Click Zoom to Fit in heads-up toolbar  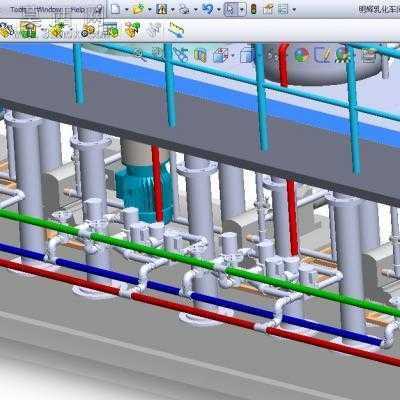click(x=140, y=54)
